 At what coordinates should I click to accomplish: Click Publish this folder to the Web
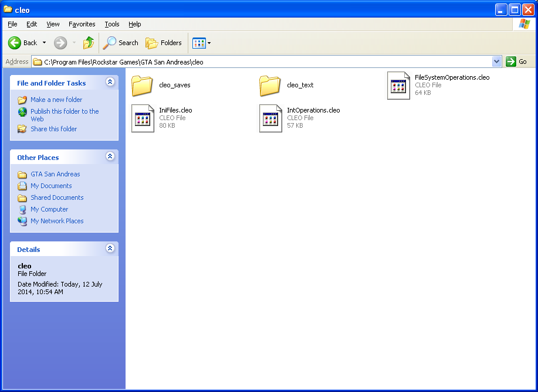click(x=65, y=115)
